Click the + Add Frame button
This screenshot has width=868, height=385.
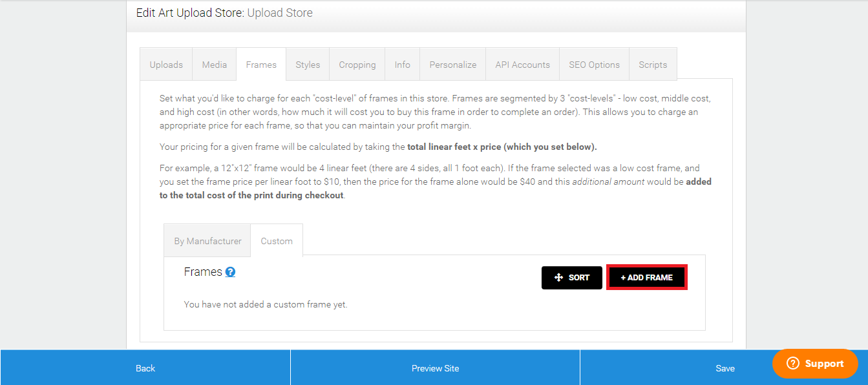(646, 278)
